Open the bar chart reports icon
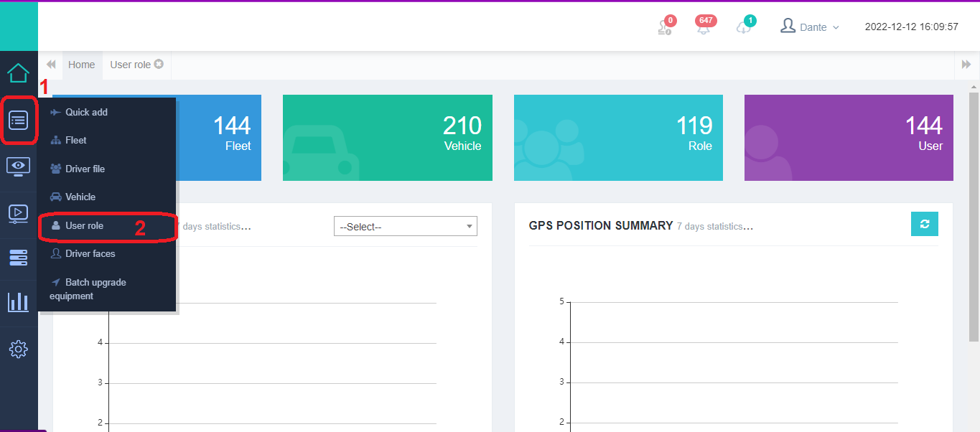This screenshot has height=432, width=980. [x=19, y=302]
